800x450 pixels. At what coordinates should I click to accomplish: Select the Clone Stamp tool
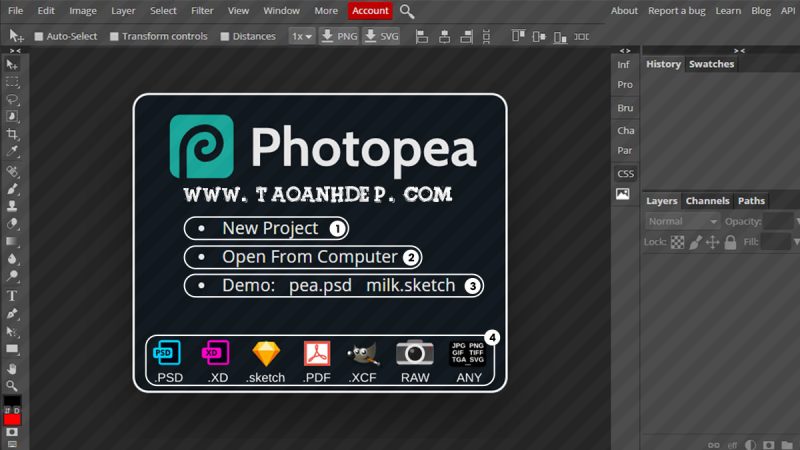(x=12, y=206)
